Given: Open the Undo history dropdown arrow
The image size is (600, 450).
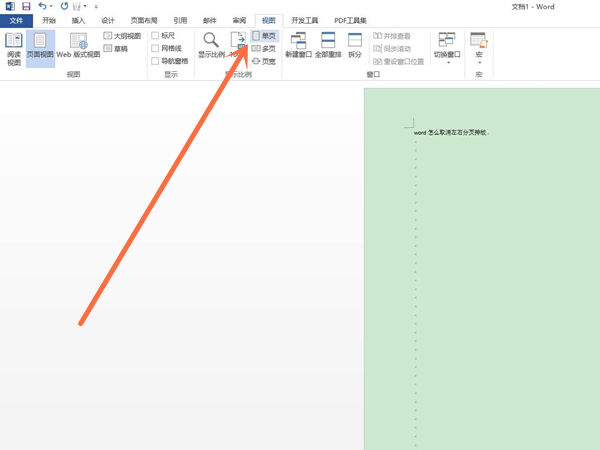Looking at the screenshot, I should pyautogui.click(x=51, y=6).
